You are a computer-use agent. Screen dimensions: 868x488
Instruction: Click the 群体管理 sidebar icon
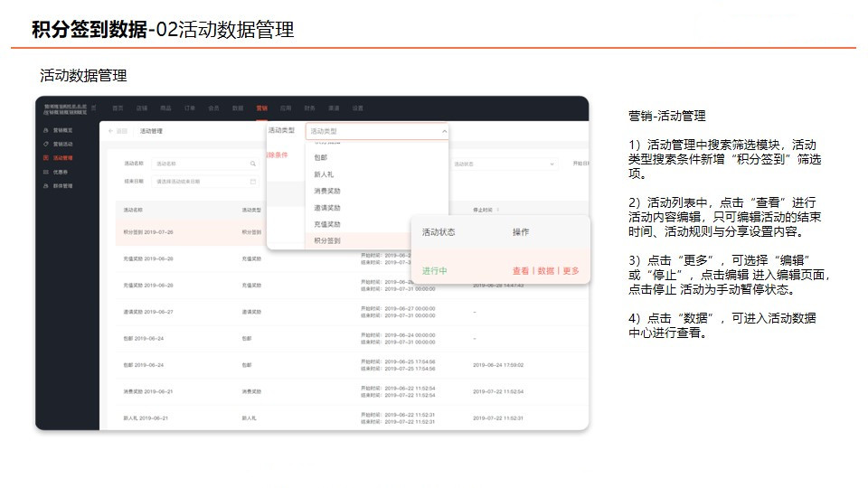point(46,186)
